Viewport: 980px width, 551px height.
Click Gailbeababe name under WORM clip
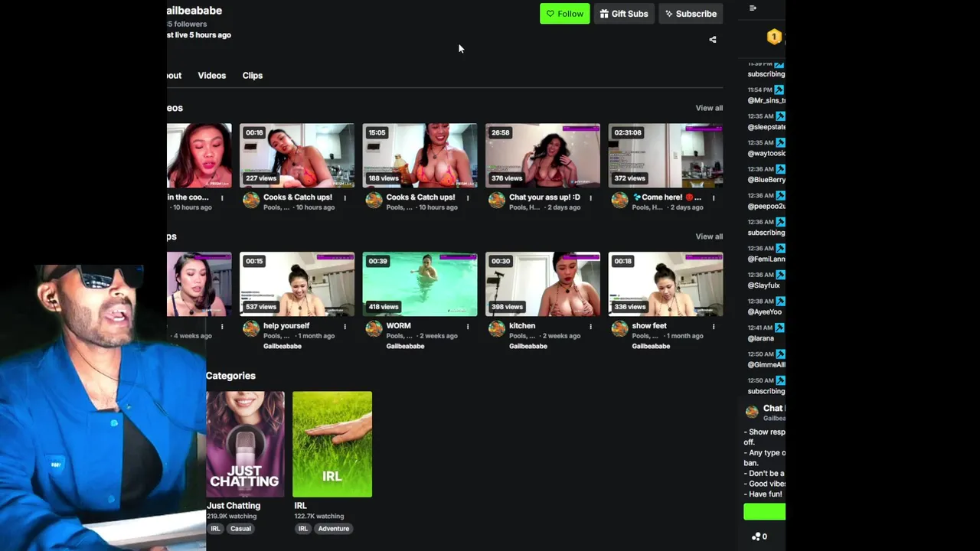[x=405, y=347]
